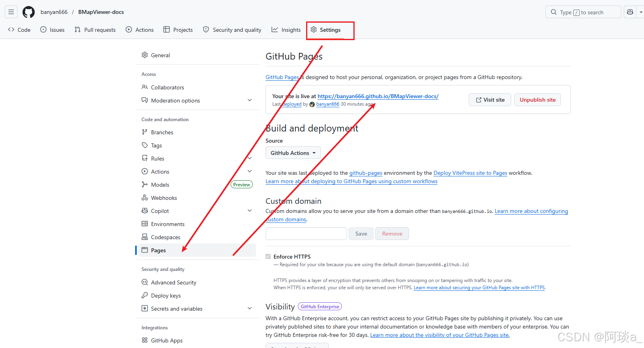Click the Preview badge next to Models
This screenshot has width=644, height=348.
[242, 184]
